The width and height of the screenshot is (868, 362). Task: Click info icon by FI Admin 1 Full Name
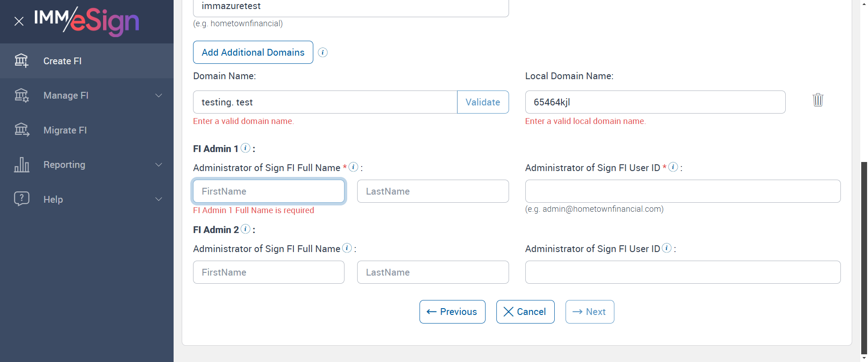click(354, 167)
